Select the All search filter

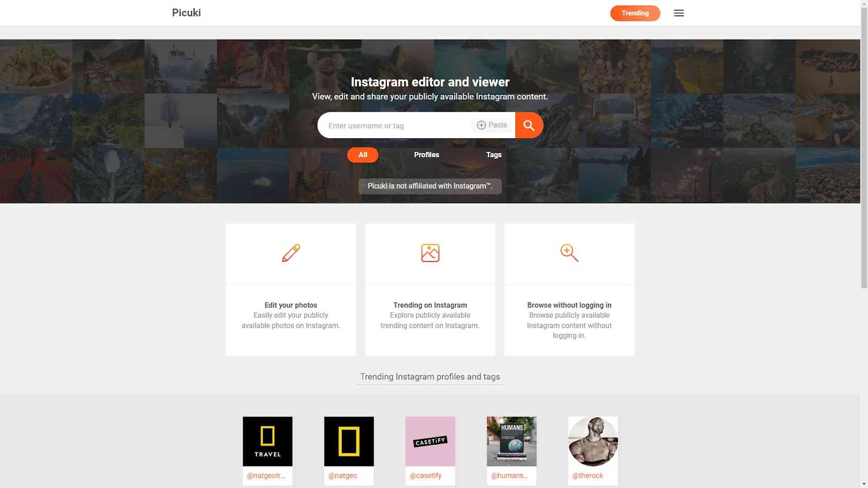(x=363, y=155)
